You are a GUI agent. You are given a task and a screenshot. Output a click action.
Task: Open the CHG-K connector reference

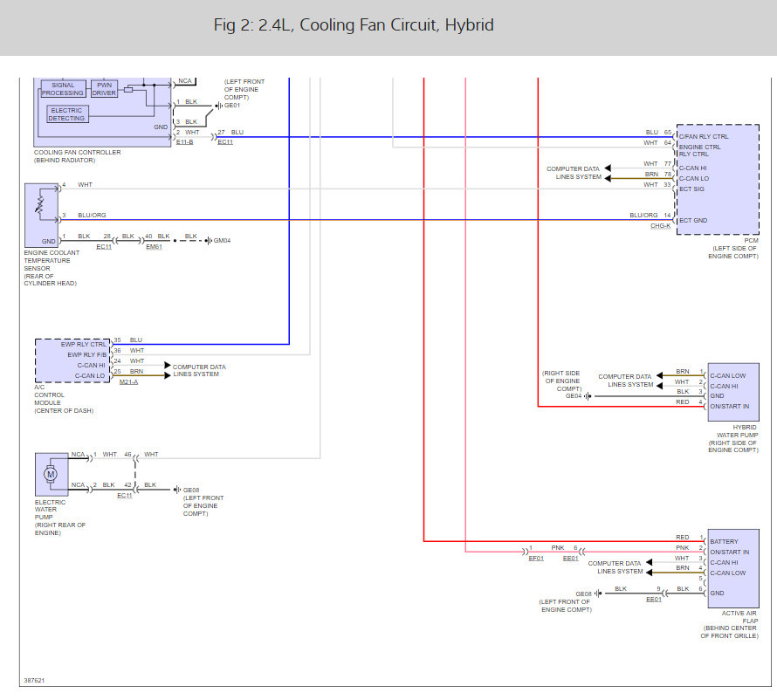pyautogui.click(x=660, y=226)
